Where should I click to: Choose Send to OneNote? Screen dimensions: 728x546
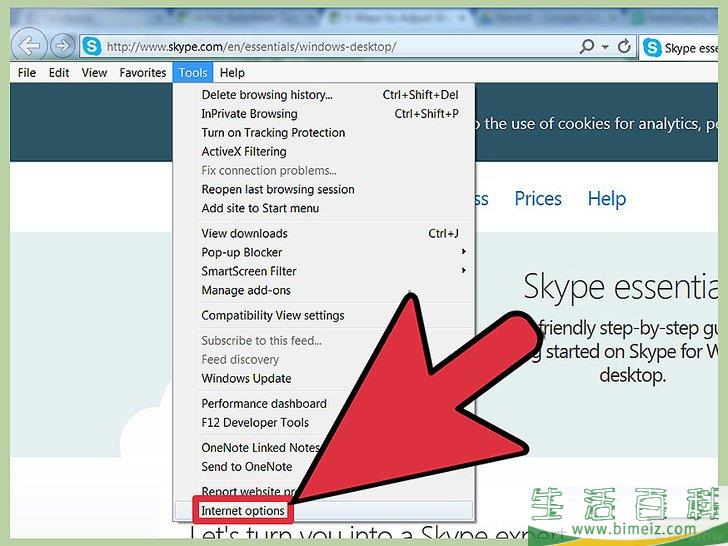click(x=247, y=467)
